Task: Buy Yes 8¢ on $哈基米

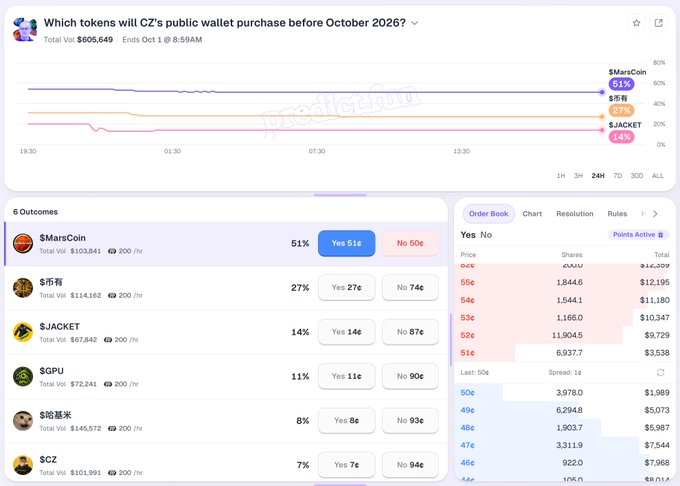Action: (x=347, y=420)
